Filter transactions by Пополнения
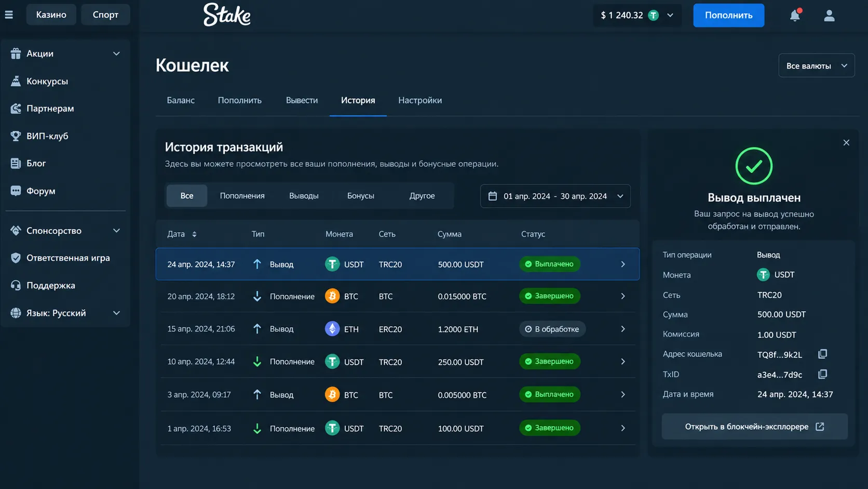This screenshot has height=489, width=868. [x=242, y=196]
